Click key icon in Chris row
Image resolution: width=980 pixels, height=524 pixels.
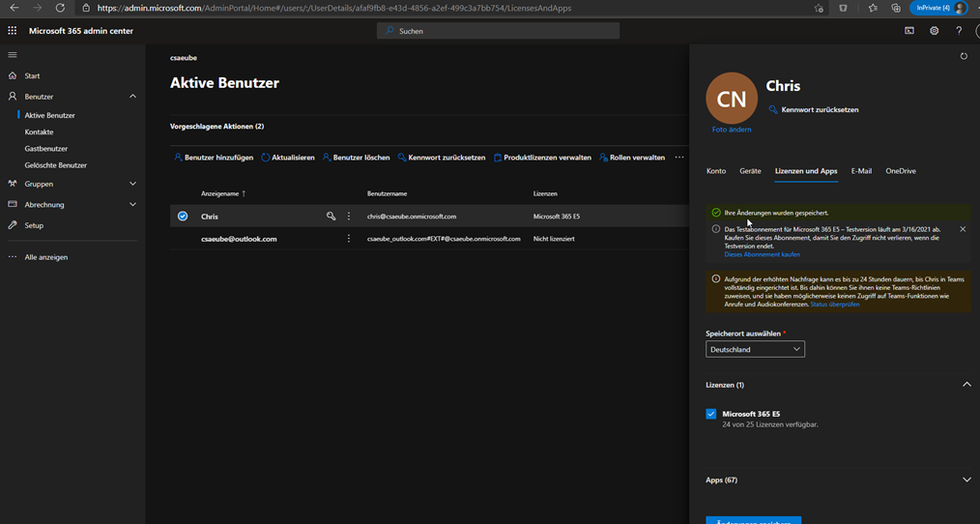coord(331,217)
